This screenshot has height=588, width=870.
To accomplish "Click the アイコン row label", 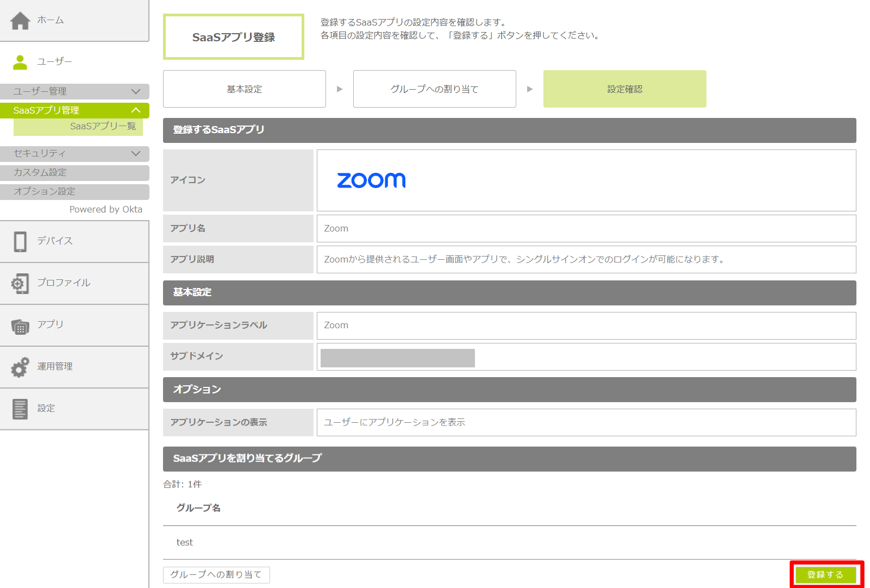I will coord(238,180).
